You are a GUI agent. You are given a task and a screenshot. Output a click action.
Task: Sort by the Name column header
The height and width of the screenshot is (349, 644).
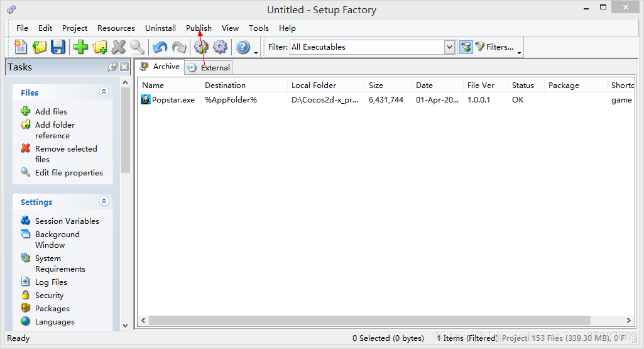(x=169, y=85)
